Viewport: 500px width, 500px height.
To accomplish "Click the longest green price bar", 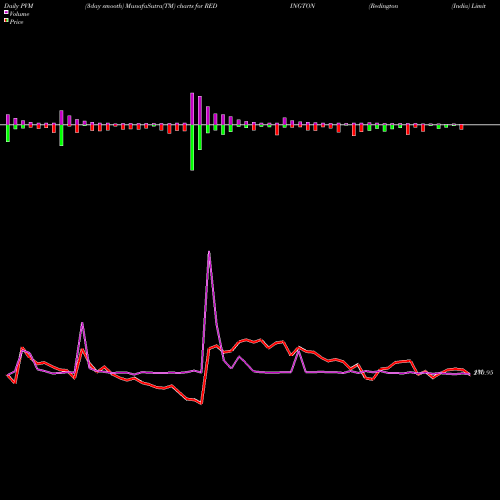I will 192,148.
